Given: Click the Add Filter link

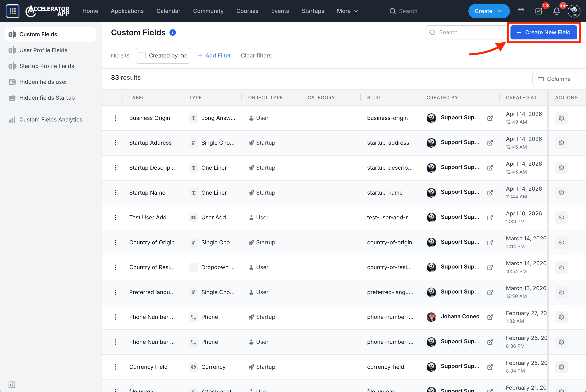Looking at the screenshot, I should coord(214,55).
